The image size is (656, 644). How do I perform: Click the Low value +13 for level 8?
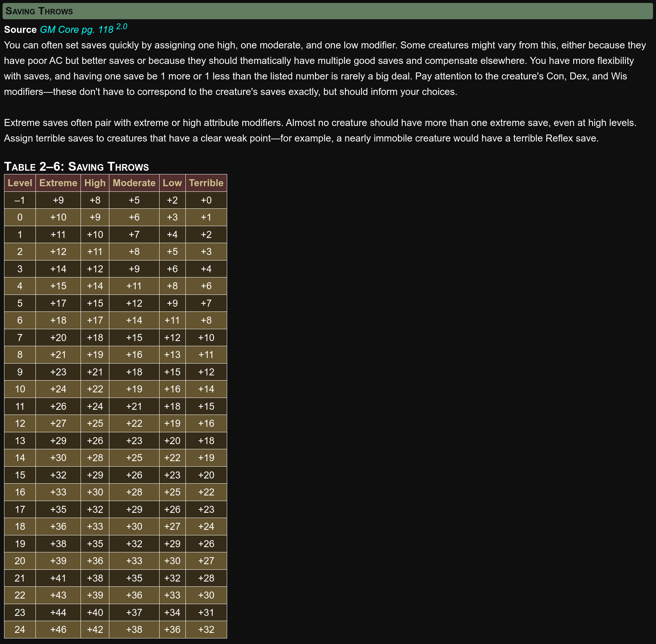point(172,355)
